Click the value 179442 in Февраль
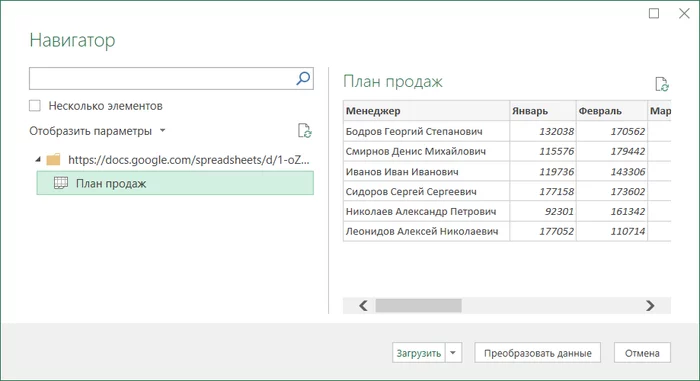Screen dimensions: 700x381 [x=628, y=151]
